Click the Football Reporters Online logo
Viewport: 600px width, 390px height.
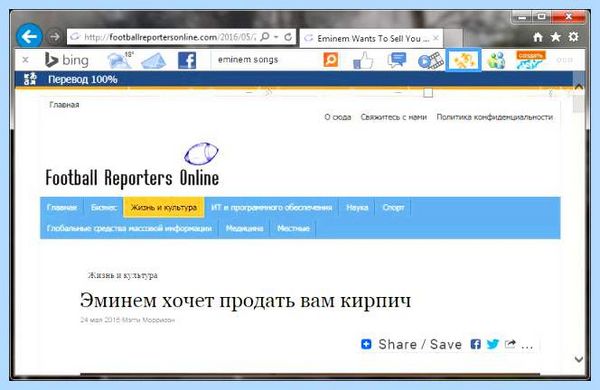(x=132, y=165)
